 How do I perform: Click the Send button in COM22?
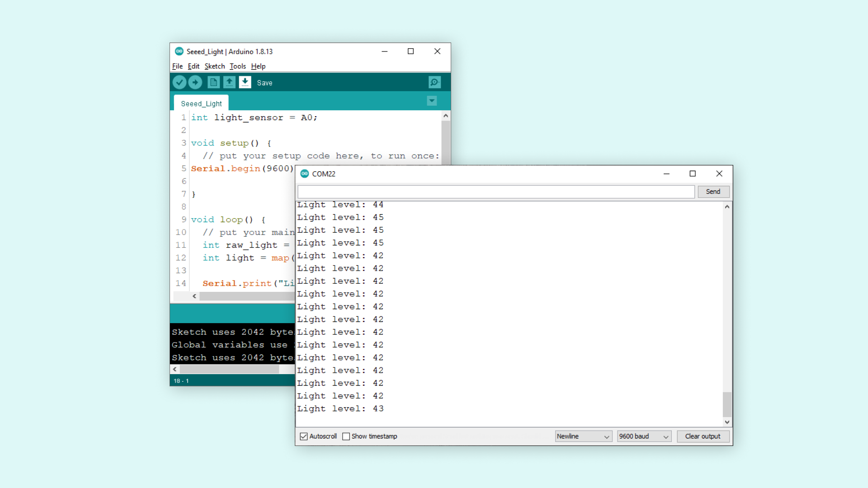(713, 192)
